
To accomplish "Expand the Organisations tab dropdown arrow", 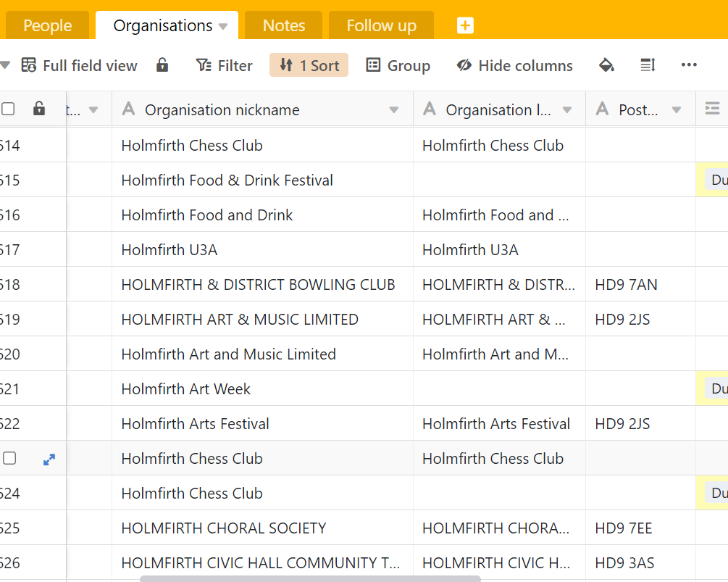I will click(x=223, y=26).
